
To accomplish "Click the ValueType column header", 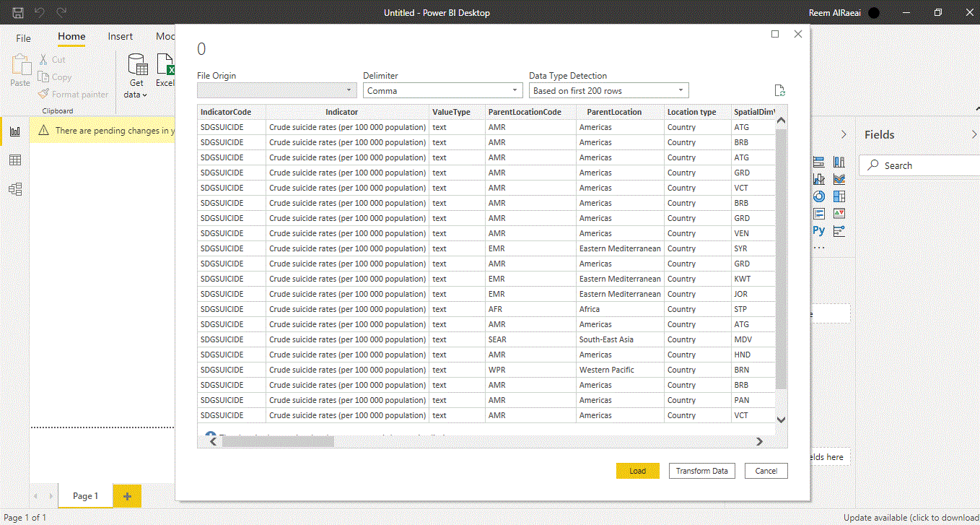I will pos(458,112).
